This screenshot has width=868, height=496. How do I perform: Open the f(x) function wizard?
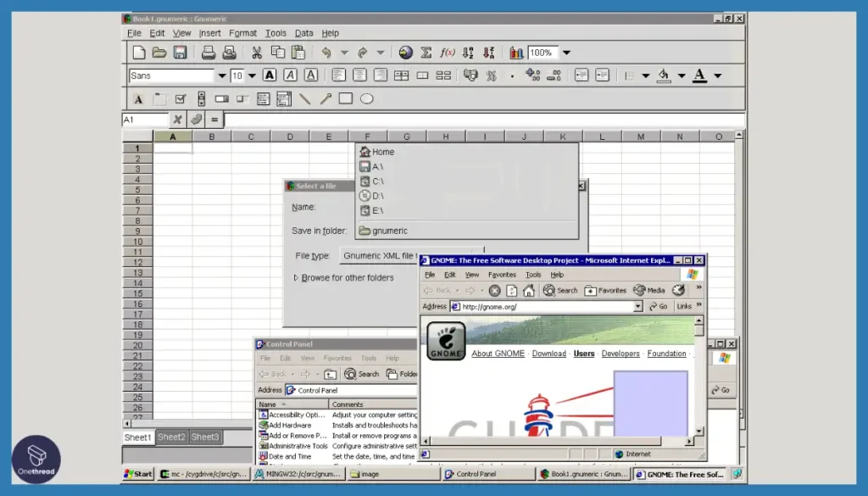coord(448,53)
